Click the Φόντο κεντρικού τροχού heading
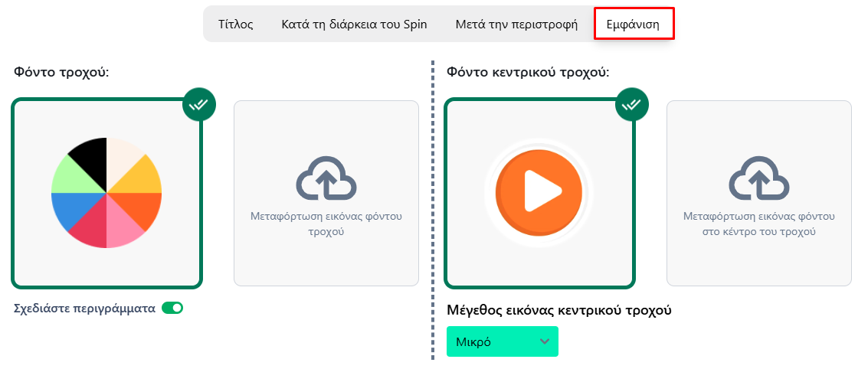This screenshot has height=369, width=868. [528, 72]
